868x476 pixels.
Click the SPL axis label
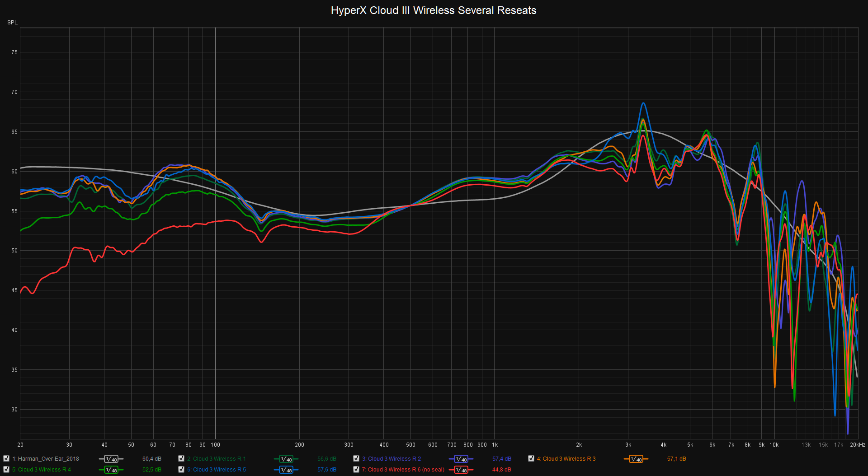tap(12, 22)
